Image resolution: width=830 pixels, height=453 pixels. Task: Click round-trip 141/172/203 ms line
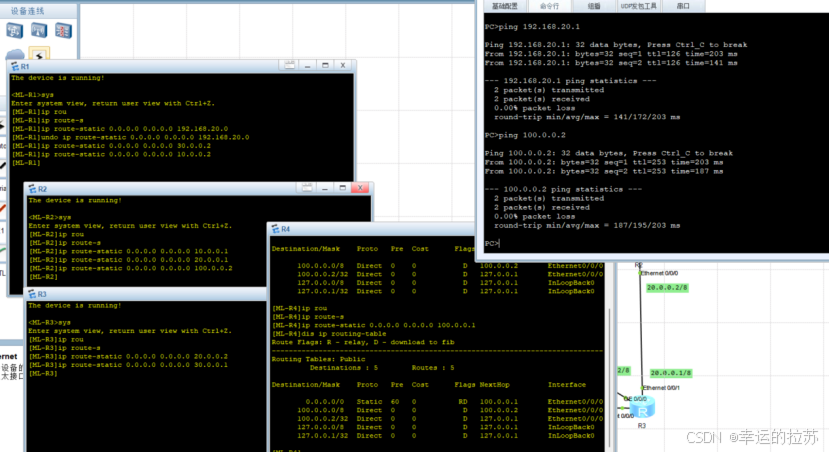[587, 117]
